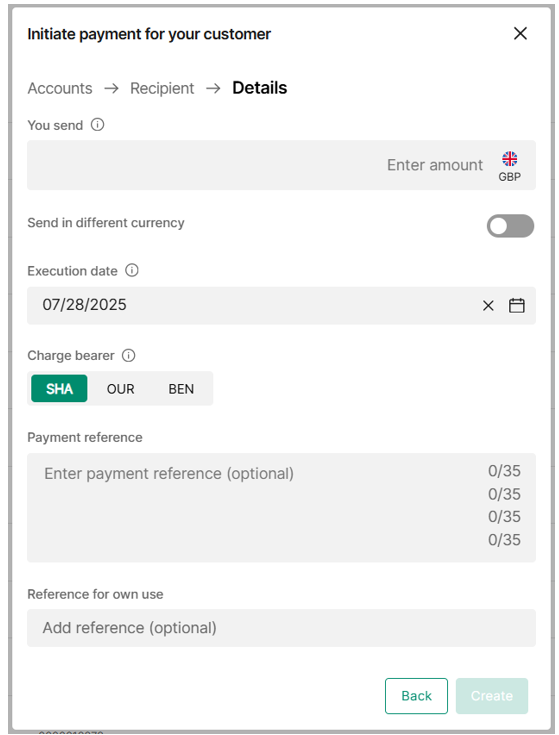Go to the Accounts step
This screenshot has width=559, height=735.
tap(60, 88)
